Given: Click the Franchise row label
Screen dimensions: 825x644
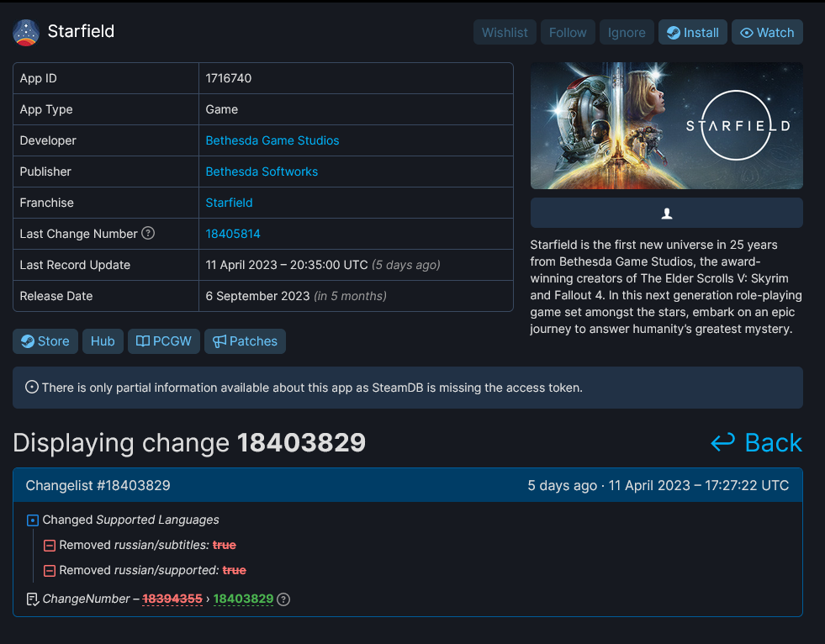Looking at the screenshot, I should (47, 203).
